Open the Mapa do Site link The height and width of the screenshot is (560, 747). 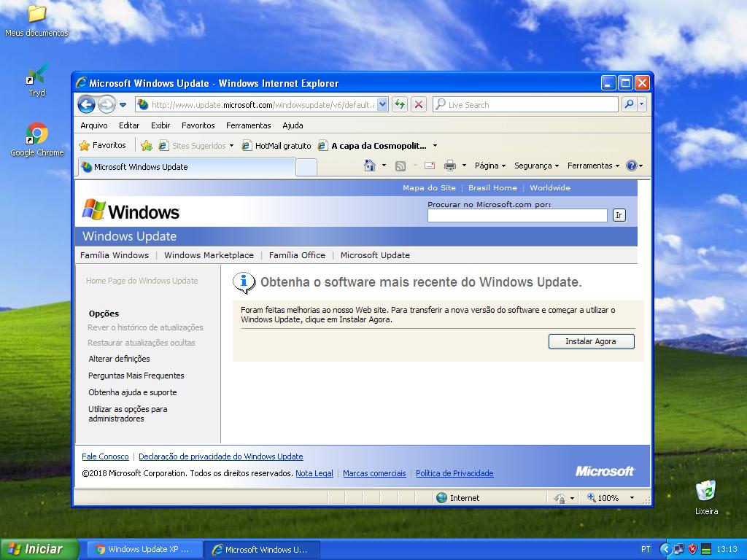pos(429,187)
